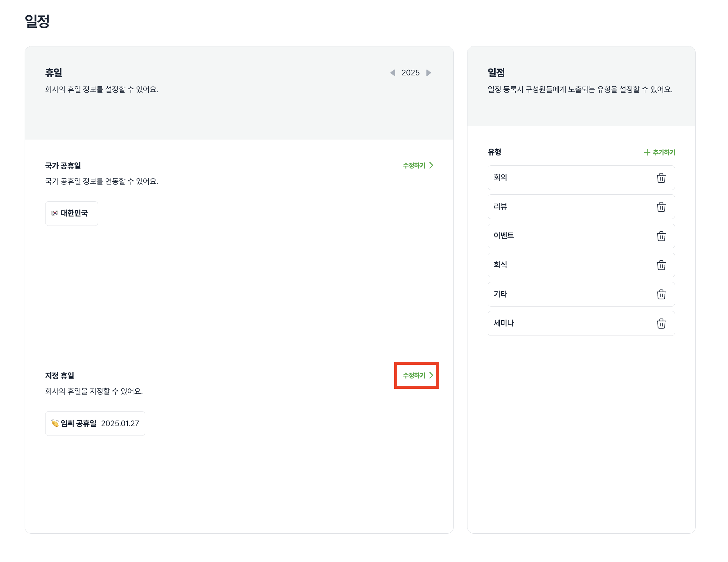Viewport: 728px width, 562px height.
Task: Delete the 이벤트 schedule type
Action: coord(661,236)
